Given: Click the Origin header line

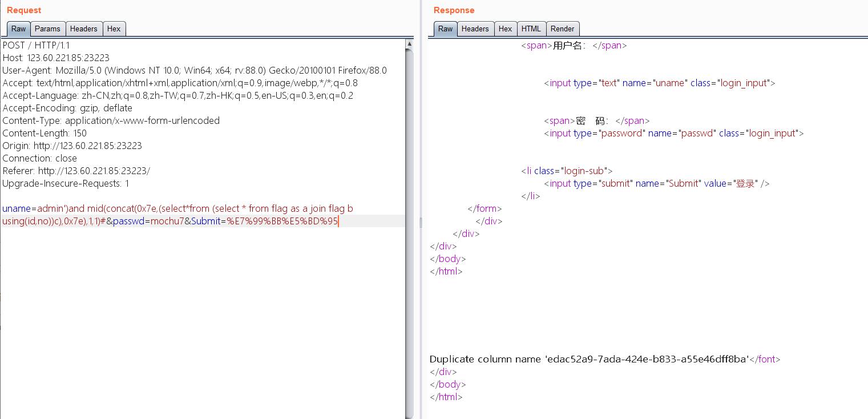Looking at the screenshot, I should pyautogui.click(x=72, y=146).
